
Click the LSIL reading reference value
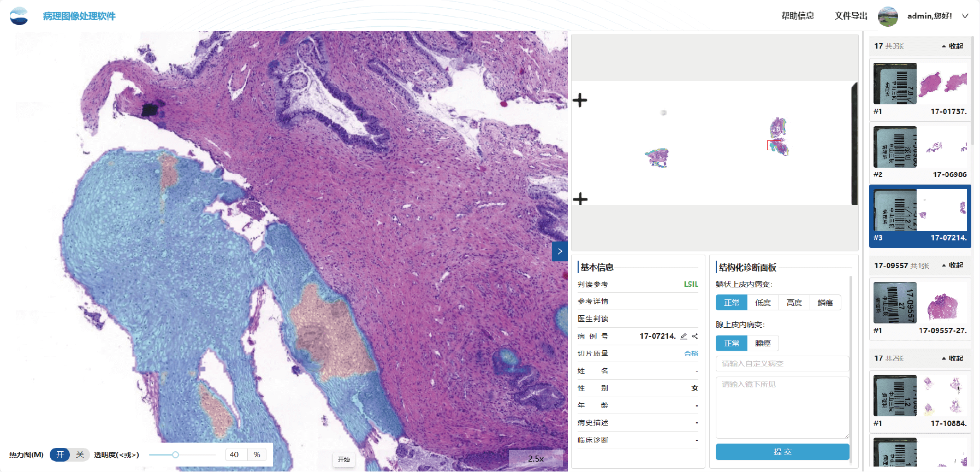[x=691, y=284]
